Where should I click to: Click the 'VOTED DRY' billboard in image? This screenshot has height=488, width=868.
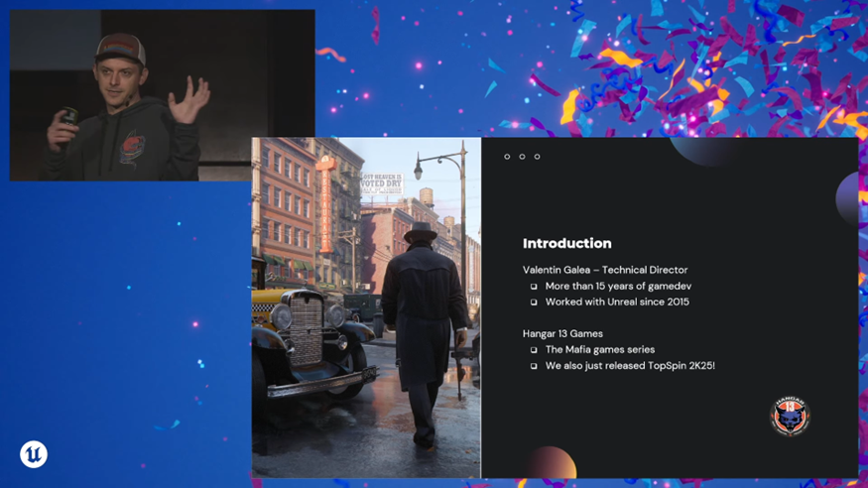381,183
